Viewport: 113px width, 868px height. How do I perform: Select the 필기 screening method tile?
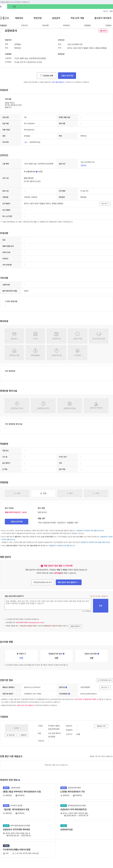coord(70,493)
